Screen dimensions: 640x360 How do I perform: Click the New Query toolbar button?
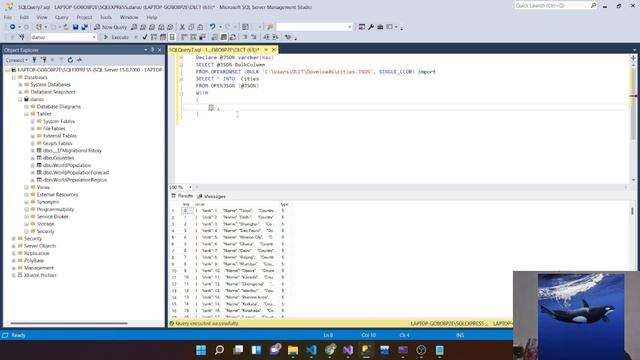[x=111, y=27]
